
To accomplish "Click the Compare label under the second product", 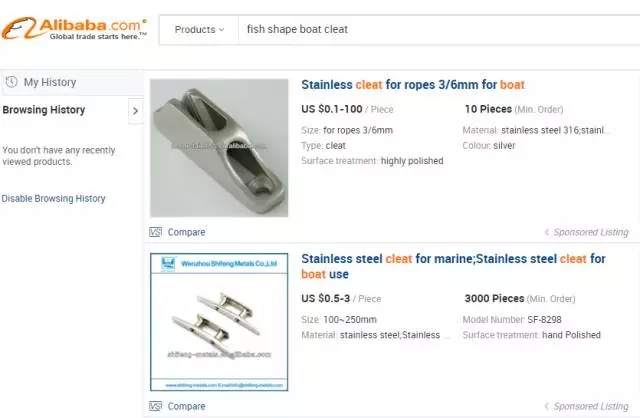I will pyautogui.click(x=186, y=406).
